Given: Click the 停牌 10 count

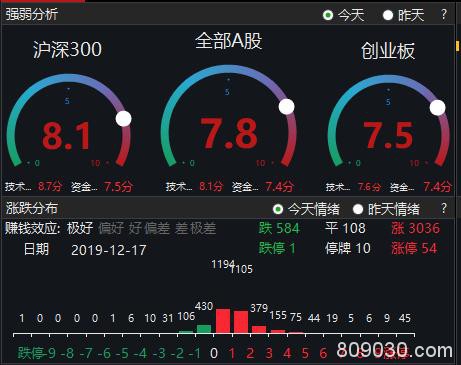Looking at the screenshot, I should point(348,248).
